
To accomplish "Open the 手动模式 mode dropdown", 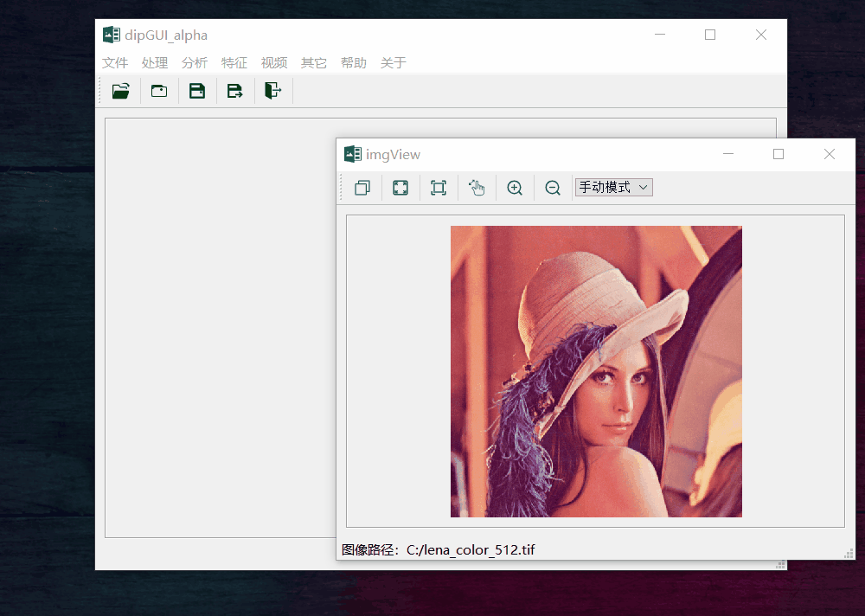I will tap(614, 187).
